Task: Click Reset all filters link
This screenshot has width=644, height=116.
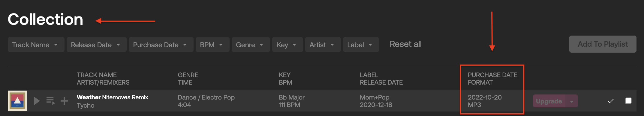Action: 405,44
